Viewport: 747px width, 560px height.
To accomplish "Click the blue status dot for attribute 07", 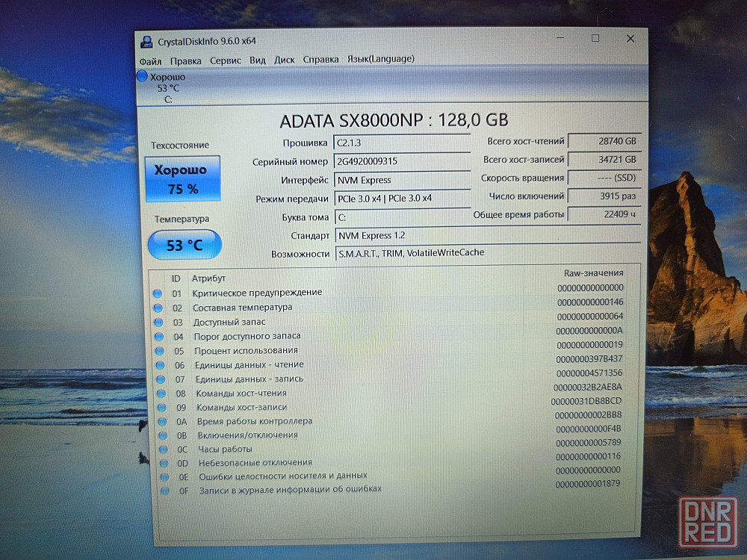I will click(161, 379).
